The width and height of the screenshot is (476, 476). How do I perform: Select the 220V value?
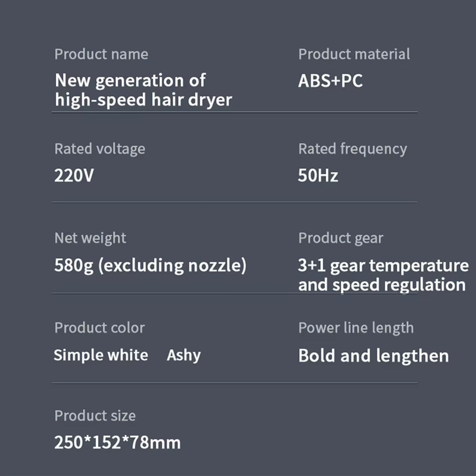pyautogui.click(x=74, y=175)
